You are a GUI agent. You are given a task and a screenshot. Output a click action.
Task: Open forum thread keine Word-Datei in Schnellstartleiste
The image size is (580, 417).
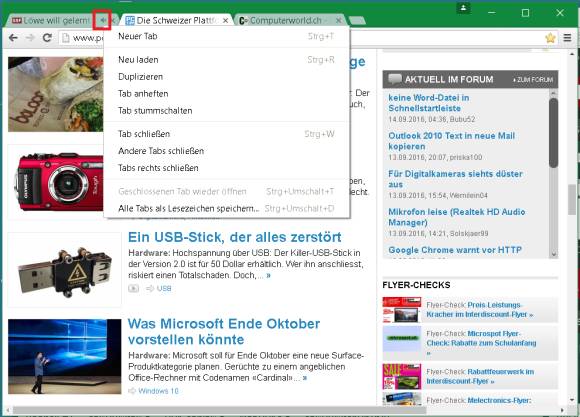tap(429, 103)
